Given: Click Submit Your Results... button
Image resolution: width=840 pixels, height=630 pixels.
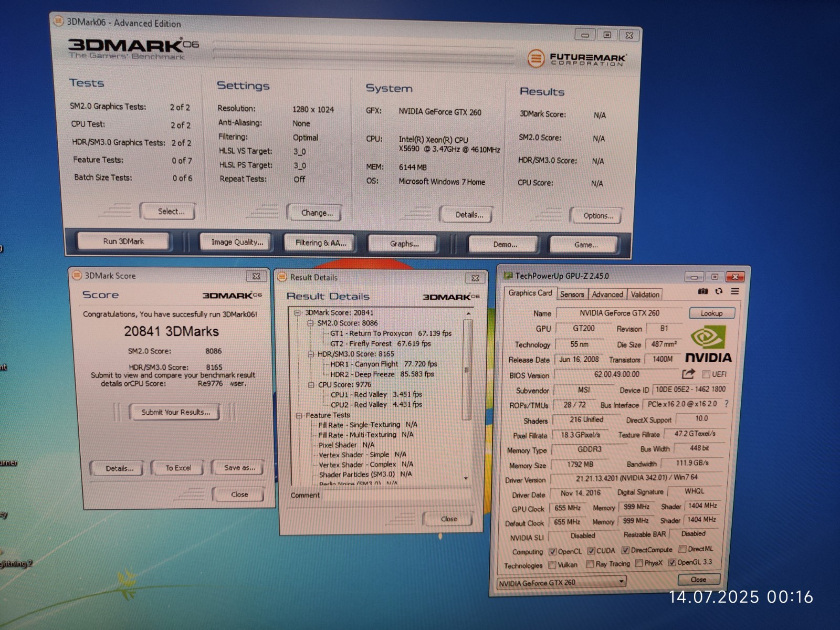Looking at the screenshot, I should point(175,412).
